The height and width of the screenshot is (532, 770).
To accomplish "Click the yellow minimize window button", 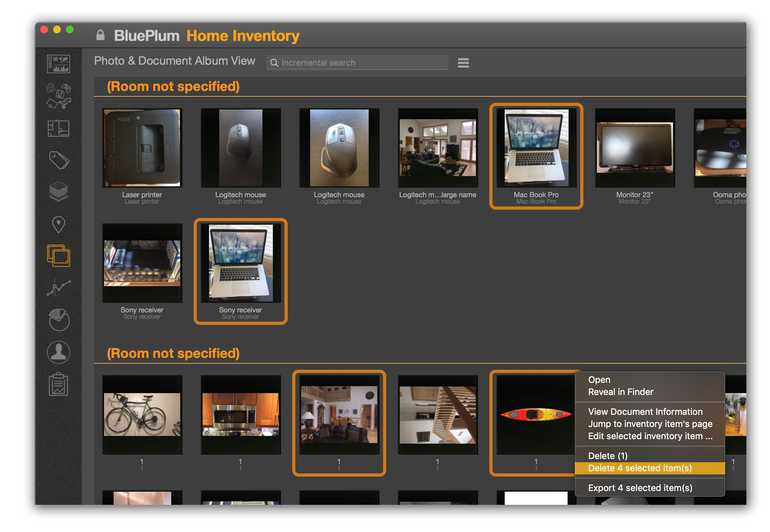I will [57, 29].
